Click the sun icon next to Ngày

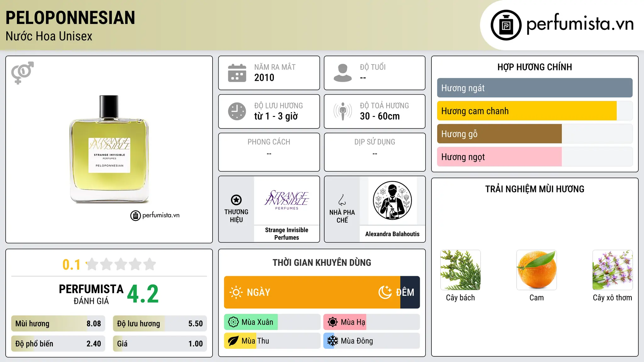[236, 292]
